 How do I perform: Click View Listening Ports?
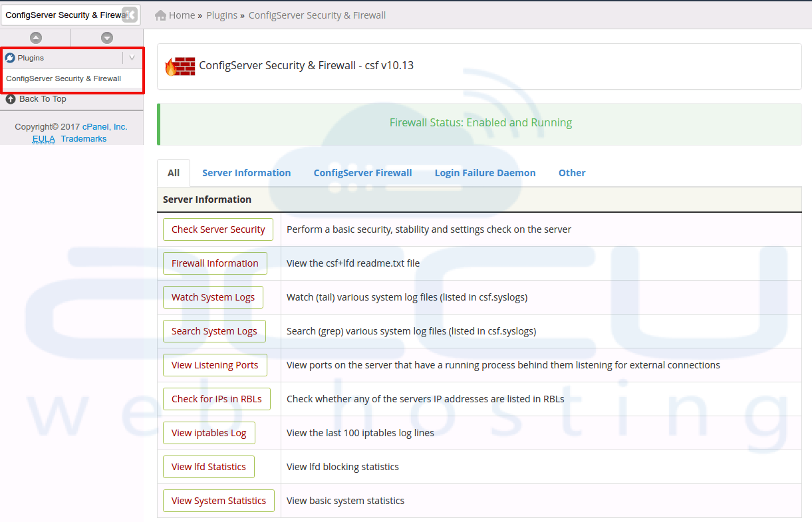pos(215,365)
